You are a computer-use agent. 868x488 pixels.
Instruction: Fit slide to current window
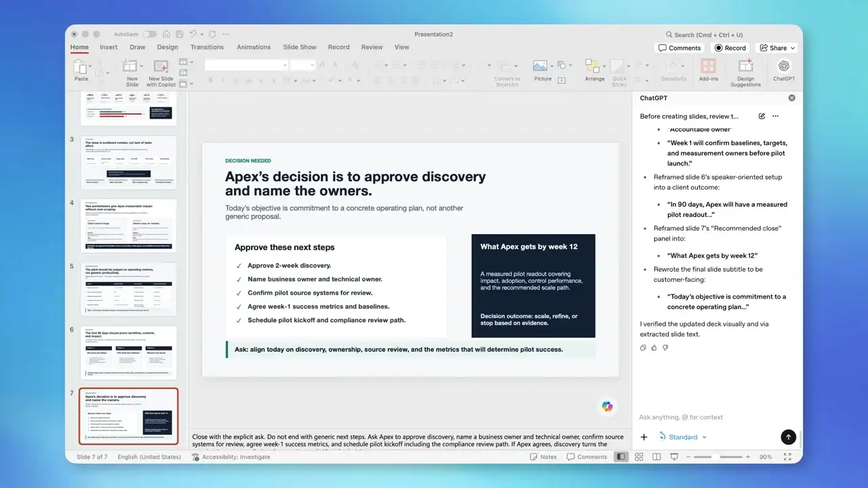[x=787, y=457]
